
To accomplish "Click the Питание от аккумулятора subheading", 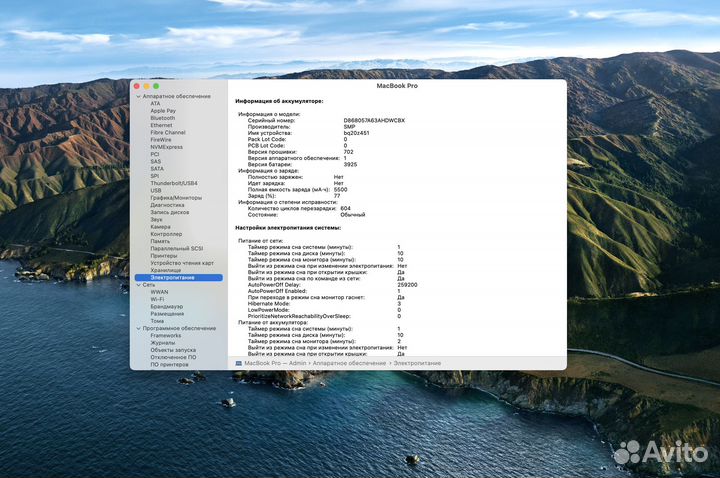I will [x=273, y=323].
